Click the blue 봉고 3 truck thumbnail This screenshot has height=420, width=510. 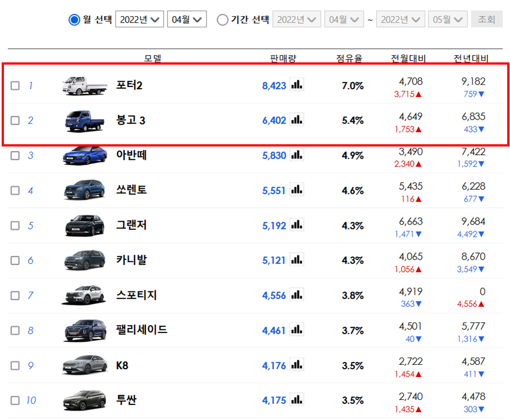pyautogui.click(x=85, y=121)
